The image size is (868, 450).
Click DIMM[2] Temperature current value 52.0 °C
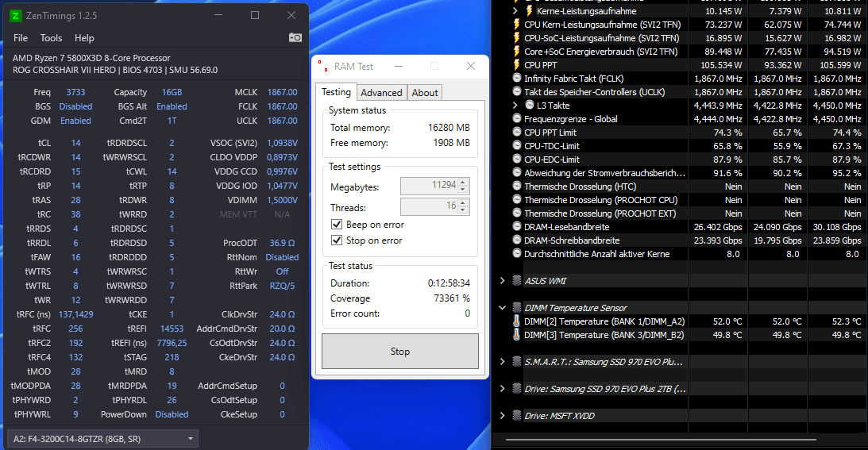coord(727,321)
